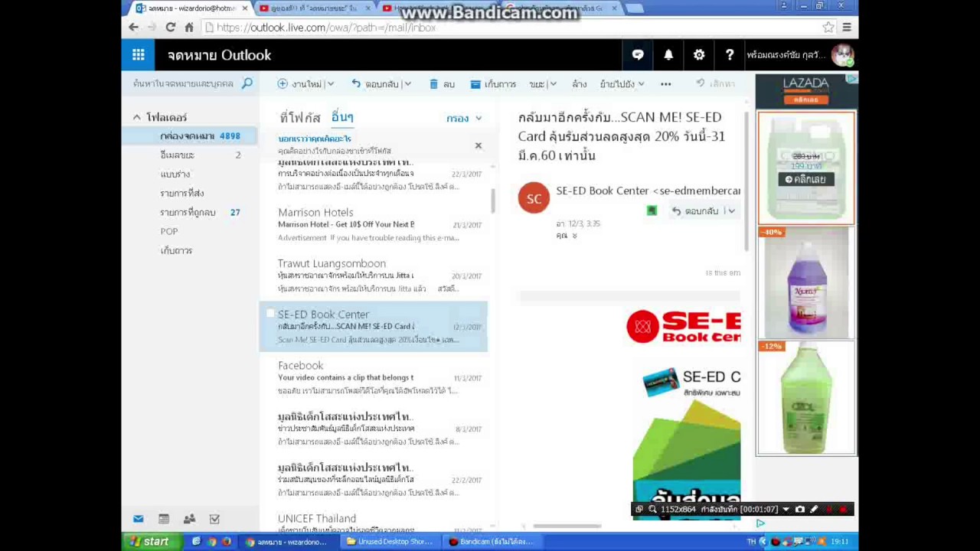
Task: Expand recipient details chevron under sender
Action: (x=574, y=236)
